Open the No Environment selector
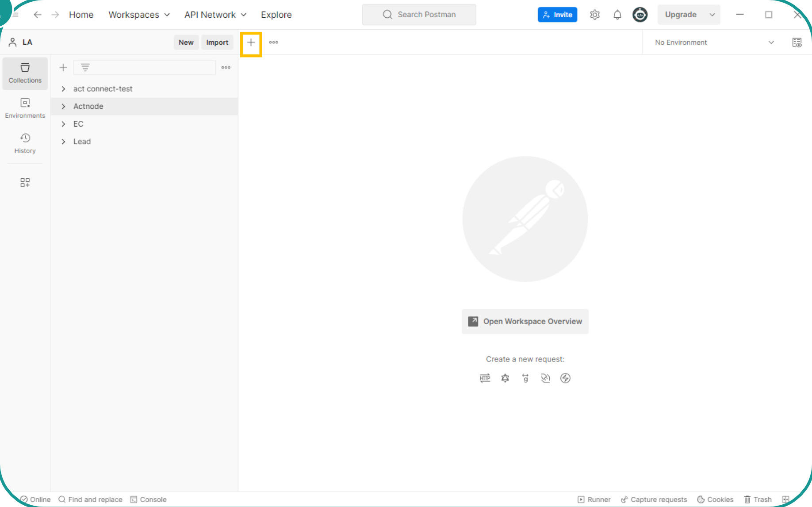 [x=714, y=42]
